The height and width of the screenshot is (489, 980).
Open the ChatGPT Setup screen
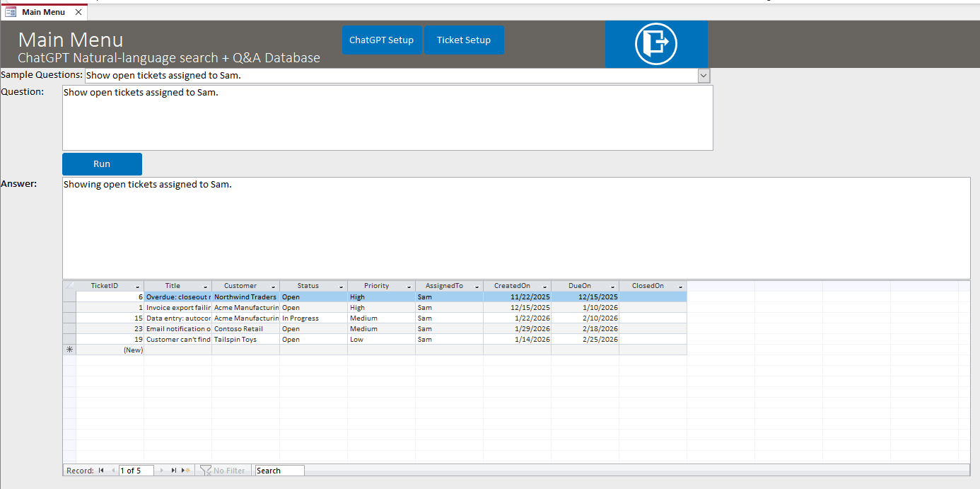tap(381, 40)
